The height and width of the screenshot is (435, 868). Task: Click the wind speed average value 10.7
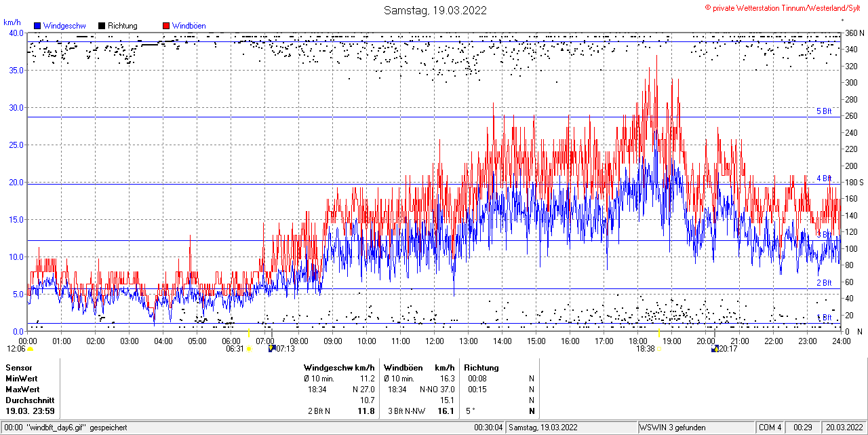pyautogui.click(x=367, y=400)
